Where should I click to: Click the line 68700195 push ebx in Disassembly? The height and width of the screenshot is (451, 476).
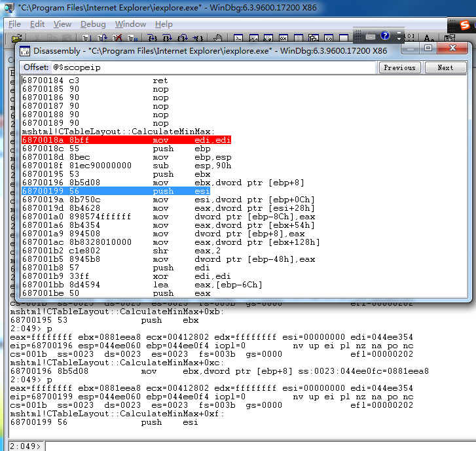coord(116,174)
